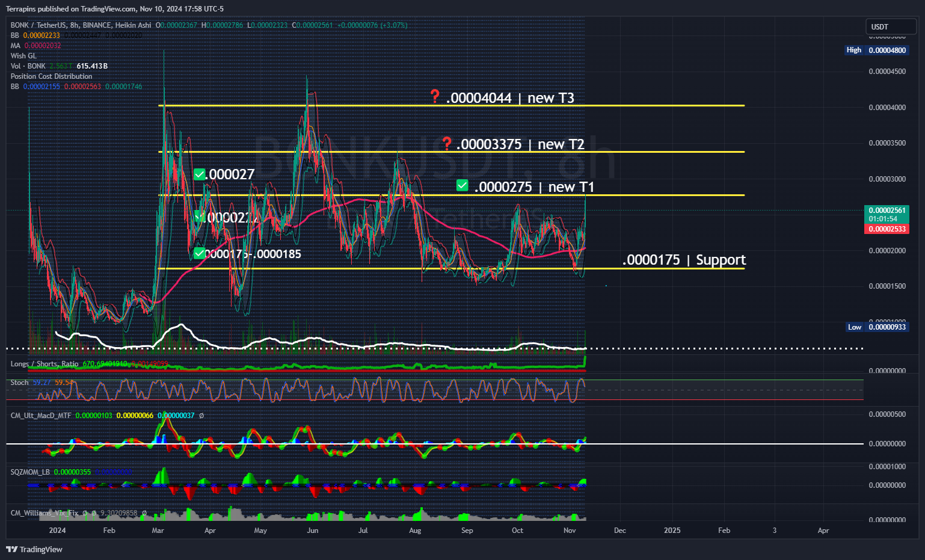
Task: Click the 0.00001000 SQZMOM pane axis label
Action: [x=887, y=467]
